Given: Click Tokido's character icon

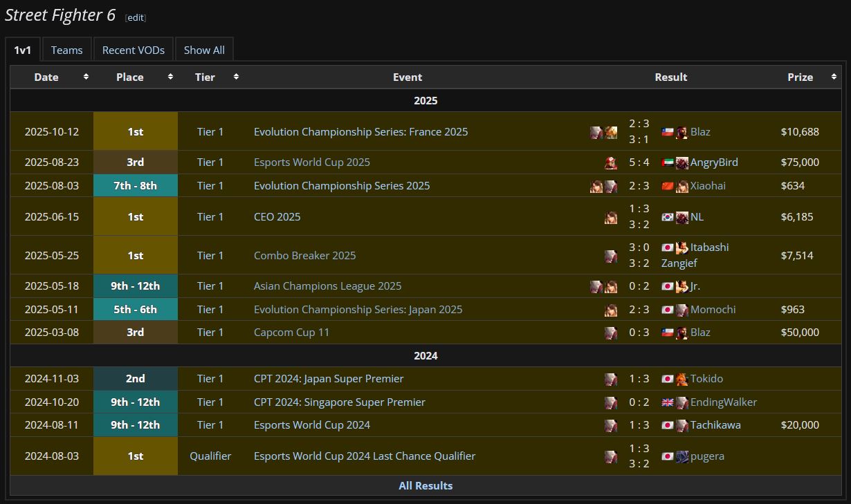Looking at the screenshot, I should click(682, 379).
